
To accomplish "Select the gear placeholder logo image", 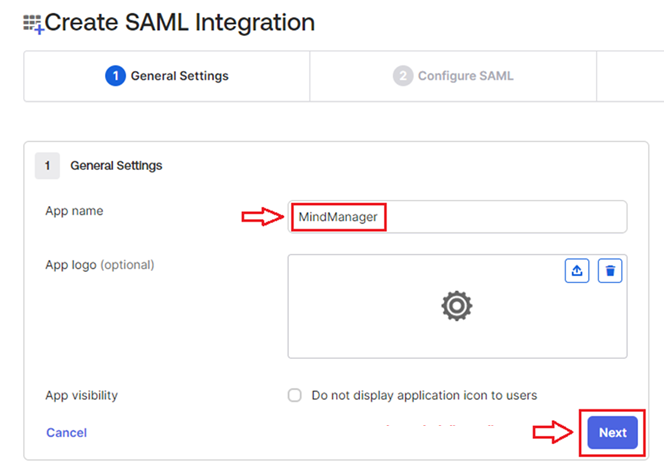I will 456,306.
